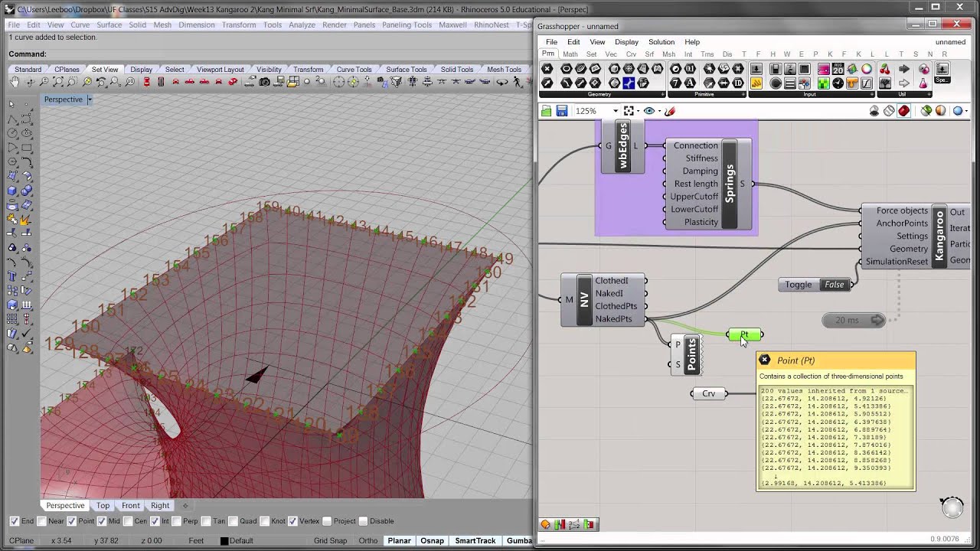Close the Point (Pt) tooltip with X
The image size is (980, 551).
(x=764, y=360)
